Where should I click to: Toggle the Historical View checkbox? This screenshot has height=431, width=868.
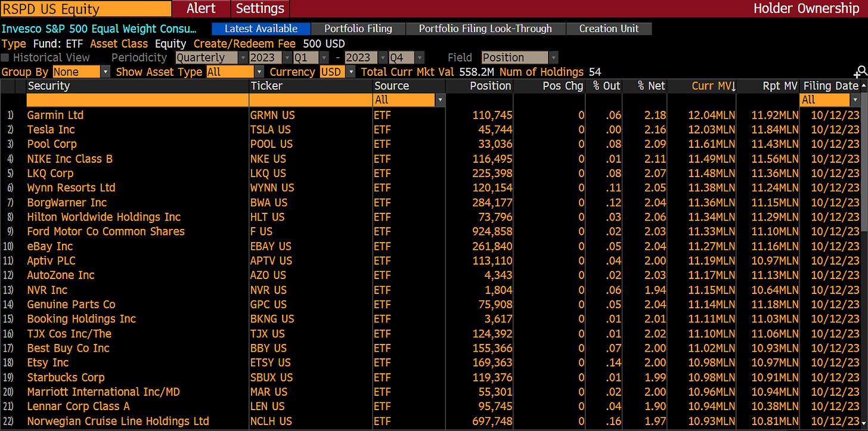[x=5, y=58]
